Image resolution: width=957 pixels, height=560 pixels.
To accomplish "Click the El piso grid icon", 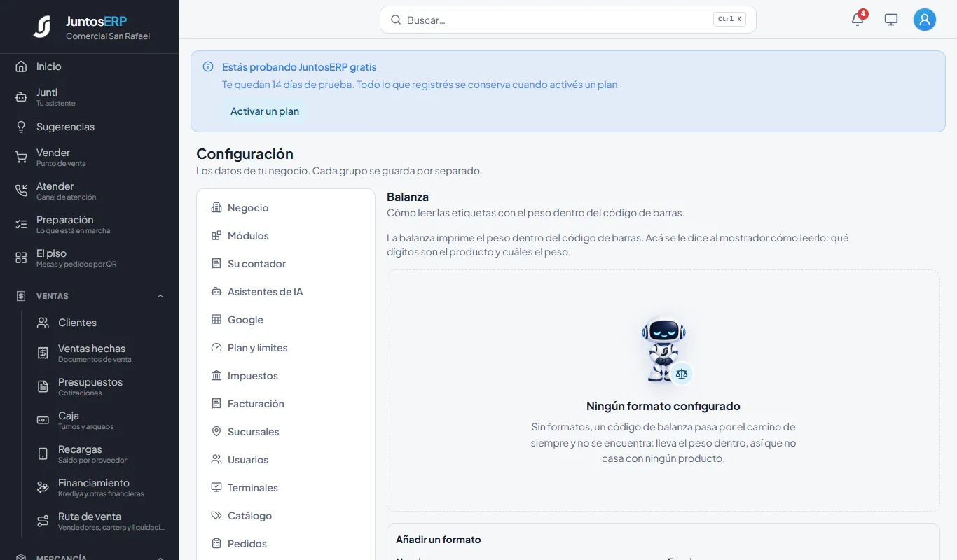I will click(21, 258).
